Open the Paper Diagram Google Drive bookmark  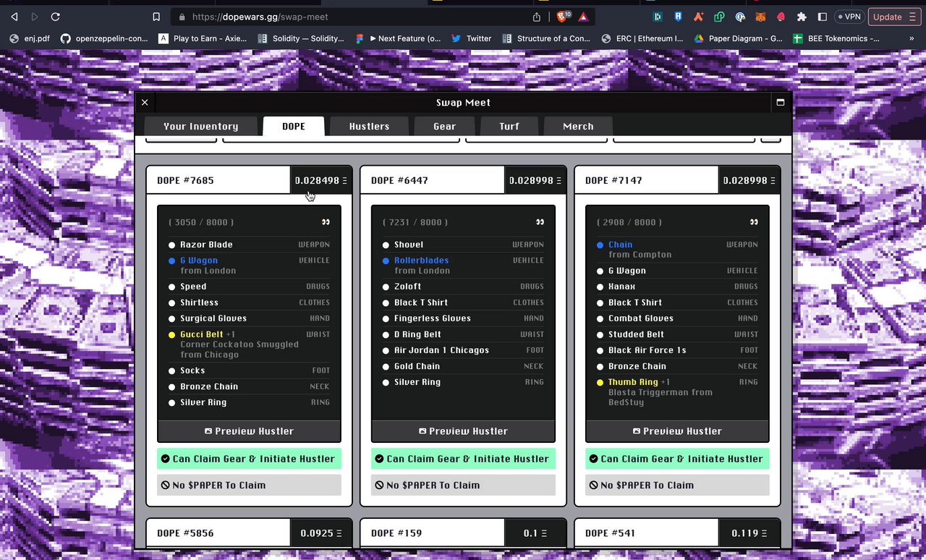click(739, 38)
